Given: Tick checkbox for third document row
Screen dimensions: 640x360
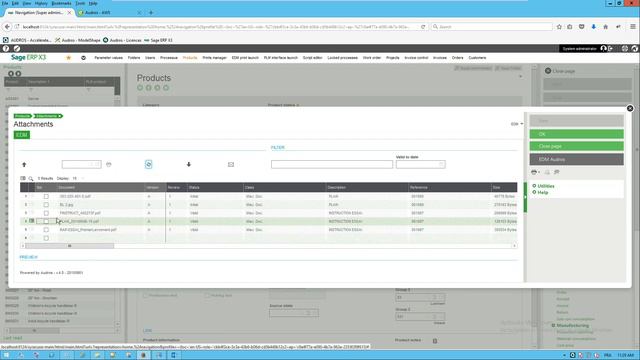Looking at the screenshot, I should 46,213.
